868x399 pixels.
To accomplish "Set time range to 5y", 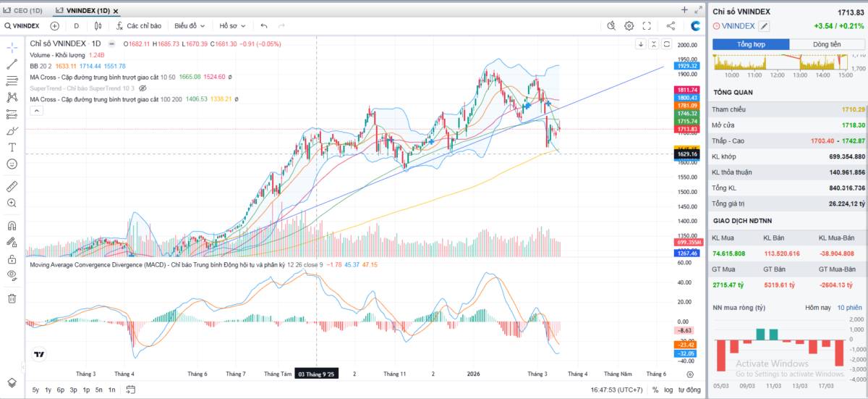I will pos(35,390).
